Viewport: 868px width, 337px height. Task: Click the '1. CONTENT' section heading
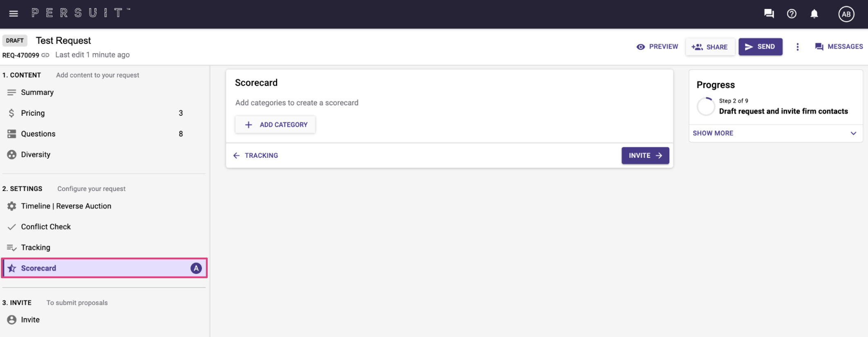coord(22,75)
